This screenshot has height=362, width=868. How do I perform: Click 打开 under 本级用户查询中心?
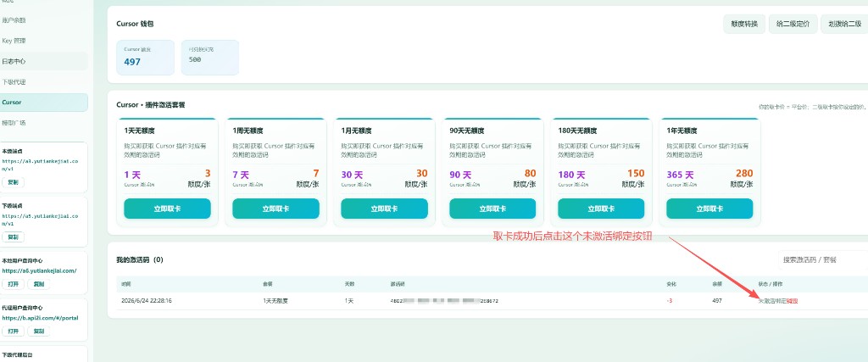coord(13,284)
